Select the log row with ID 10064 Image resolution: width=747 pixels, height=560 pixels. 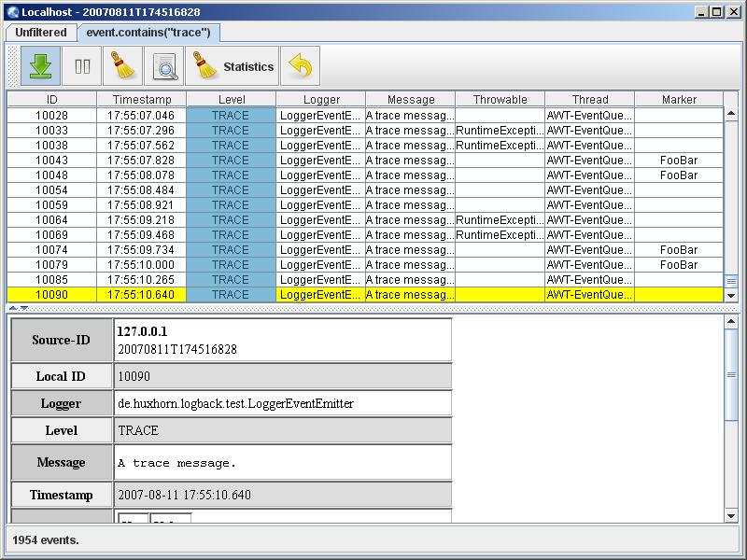click(51, 220)
